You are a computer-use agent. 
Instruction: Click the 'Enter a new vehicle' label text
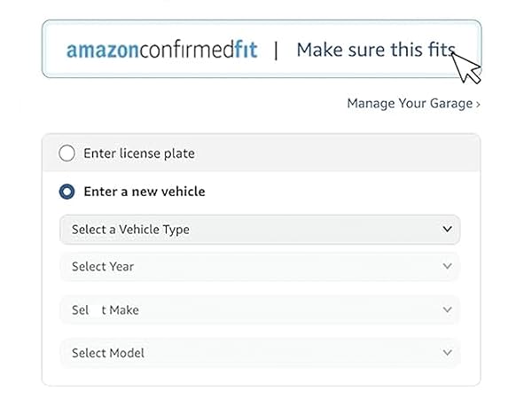(x=144, y=191)
